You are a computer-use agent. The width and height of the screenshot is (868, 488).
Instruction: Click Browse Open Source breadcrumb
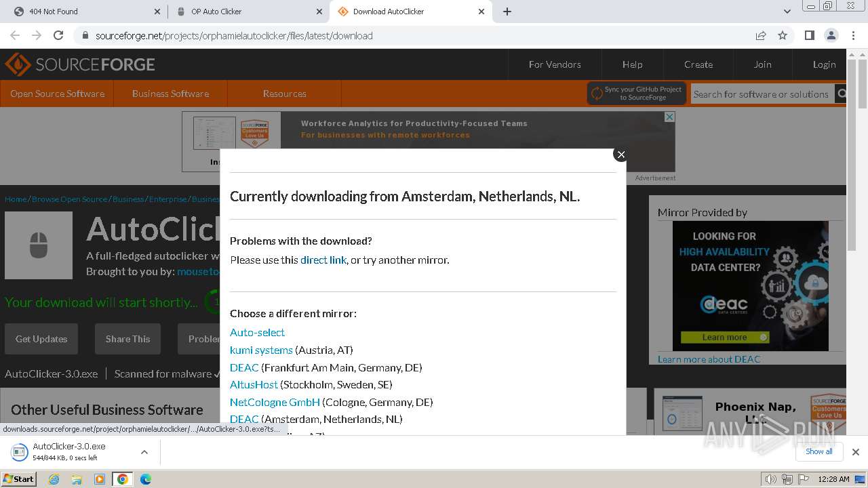69,199
